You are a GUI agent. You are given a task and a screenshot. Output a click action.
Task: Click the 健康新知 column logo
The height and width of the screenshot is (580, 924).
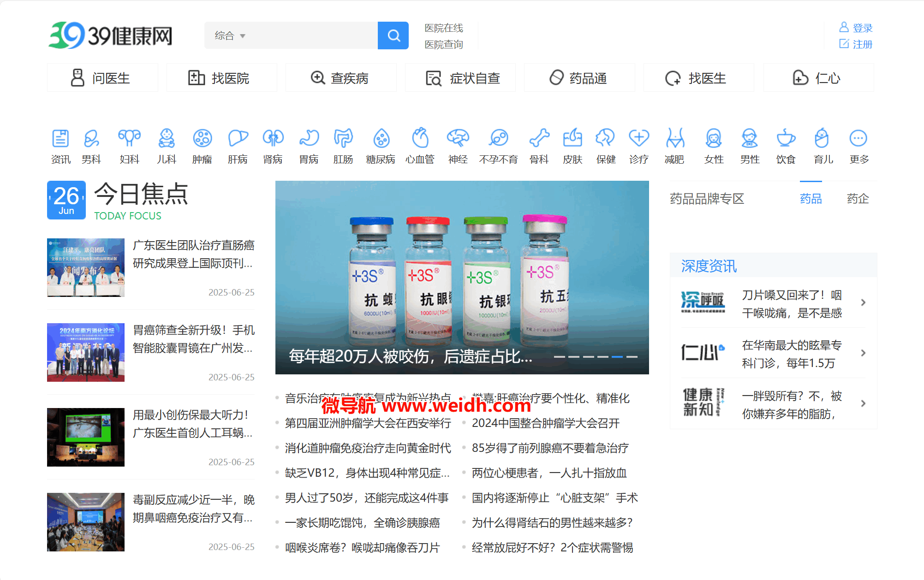point(703,402)
